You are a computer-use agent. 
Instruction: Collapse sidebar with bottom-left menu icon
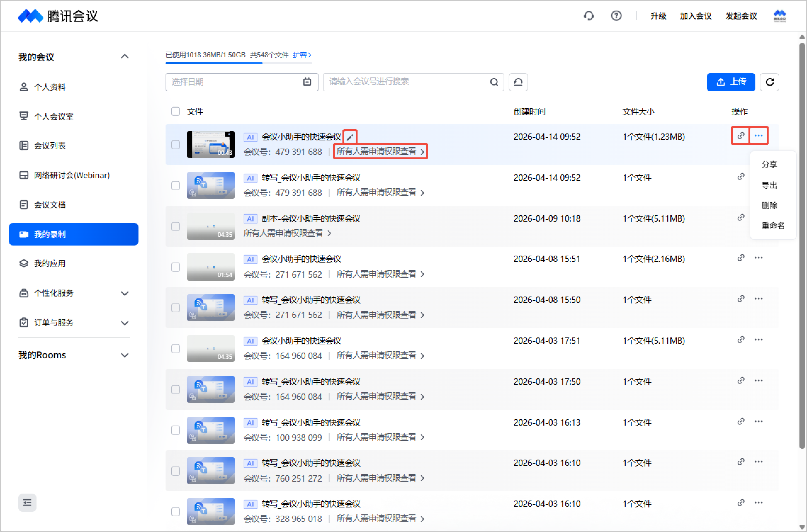27,502
